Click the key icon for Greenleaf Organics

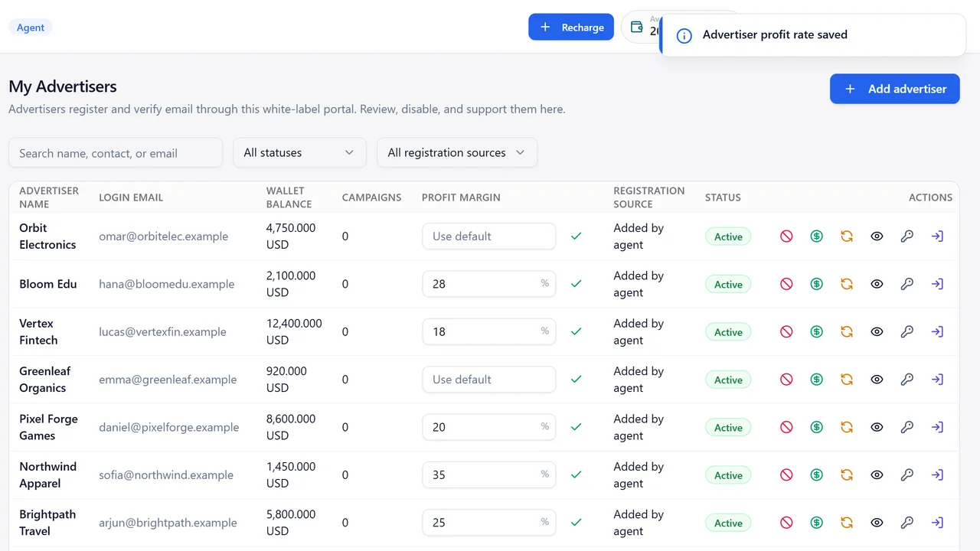click(907, 380)
